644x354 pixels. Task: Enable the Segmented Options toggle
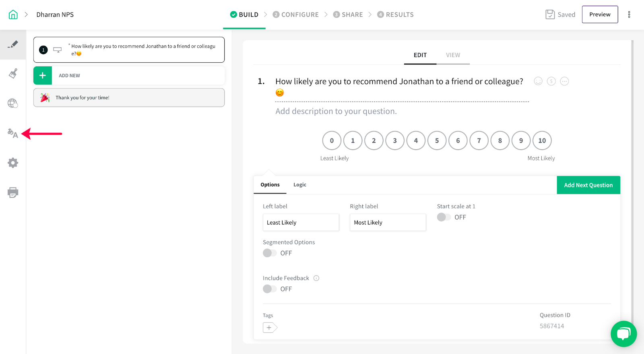(270, 253)
